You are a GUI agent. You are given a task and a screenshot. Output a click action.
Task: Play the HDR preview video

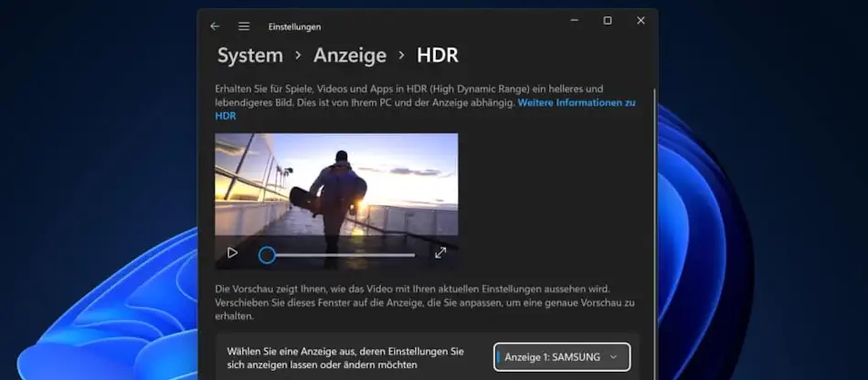[232, 253]
